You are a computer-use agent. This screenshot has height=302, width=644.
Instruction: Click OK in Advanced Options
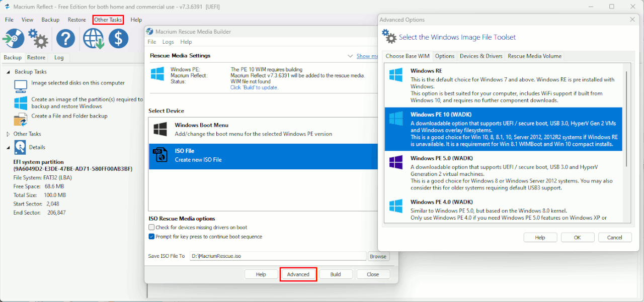tap(578, 237)
